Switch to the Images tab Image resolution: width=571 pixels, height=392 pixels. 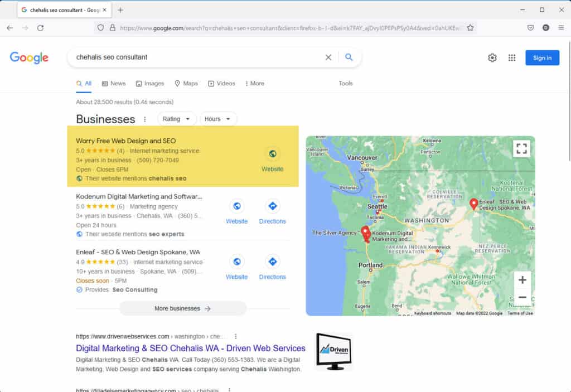(x=150, y=84)
